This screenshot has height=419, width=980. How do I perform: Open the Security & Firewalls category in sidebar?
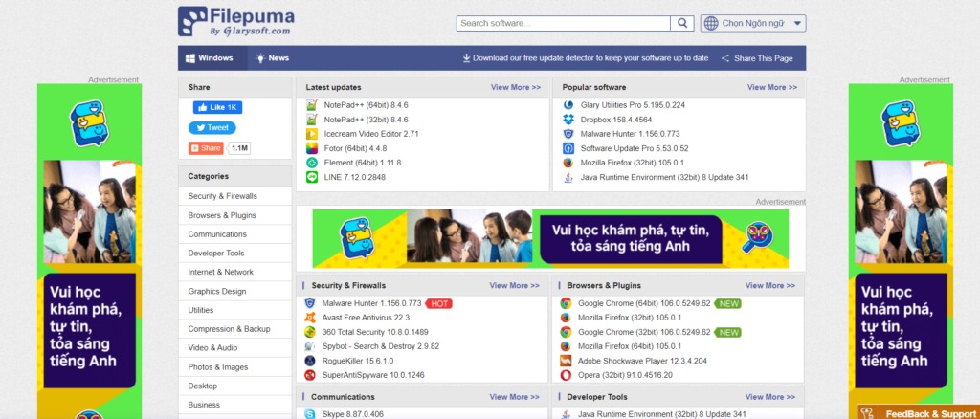point(235,196)
